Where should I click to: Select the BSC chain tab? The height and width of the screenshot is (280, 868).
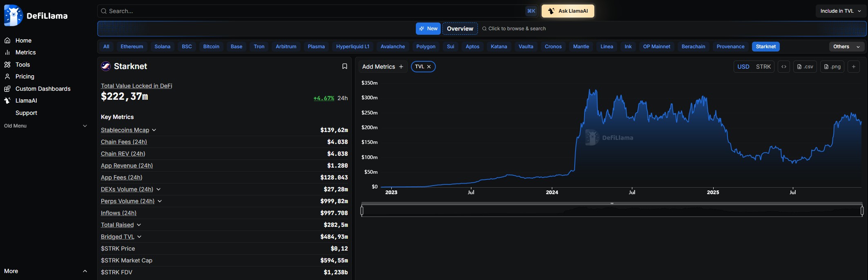pos(187,47)
